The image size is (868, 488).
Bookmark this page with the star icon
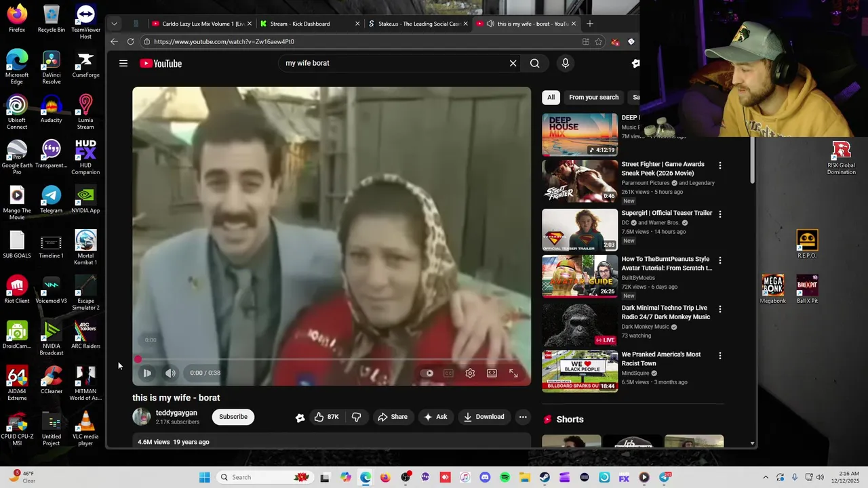[599, 41]
